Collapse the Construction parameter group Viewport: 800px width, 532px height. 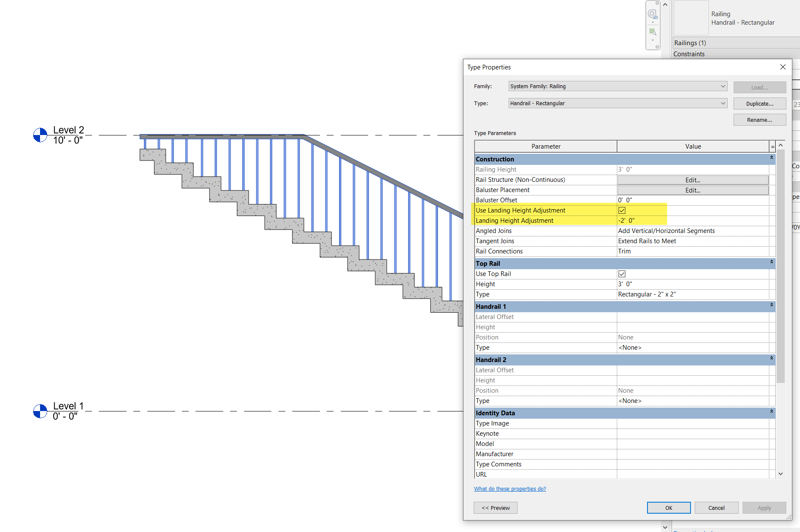(771, 158)
